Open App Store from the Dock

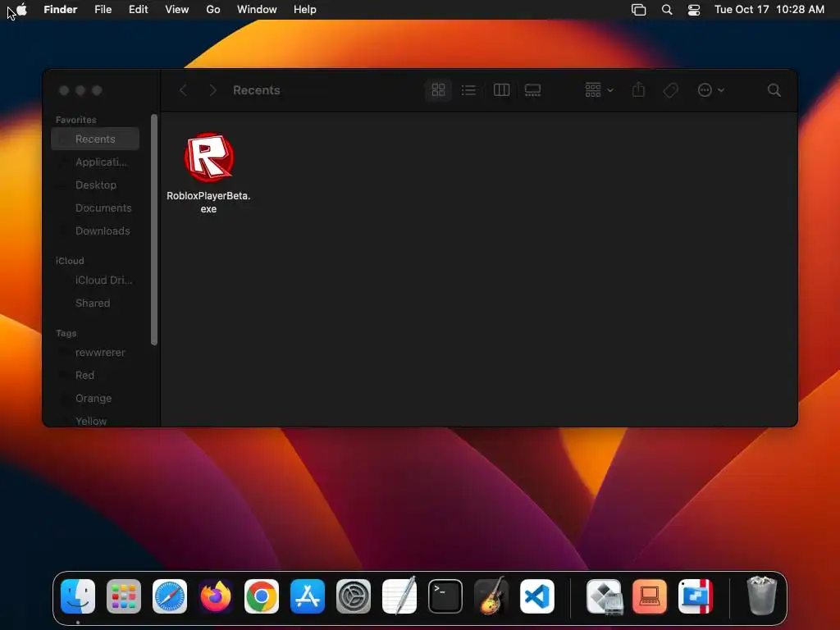point(308,596)
